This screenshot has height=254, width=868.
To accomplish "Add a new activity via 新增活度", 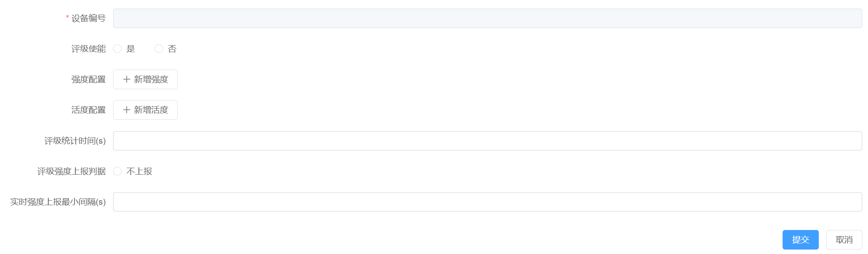I will (145, 110).
